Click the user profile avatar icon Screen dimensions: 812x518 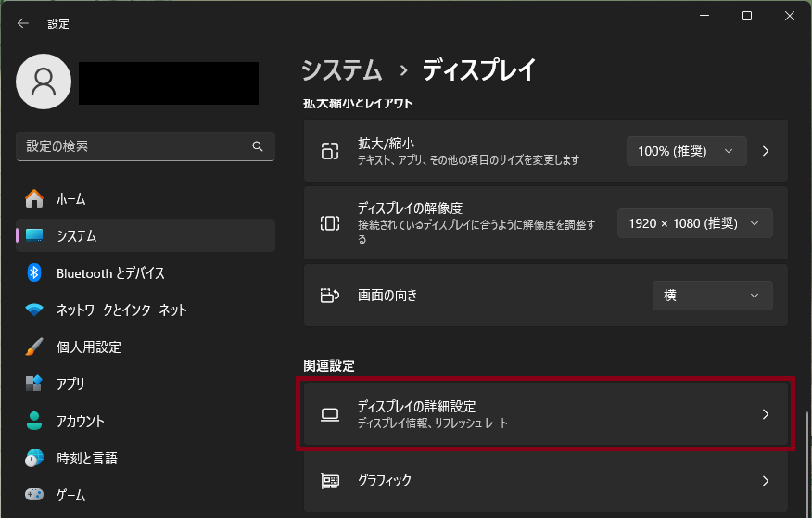44,82
